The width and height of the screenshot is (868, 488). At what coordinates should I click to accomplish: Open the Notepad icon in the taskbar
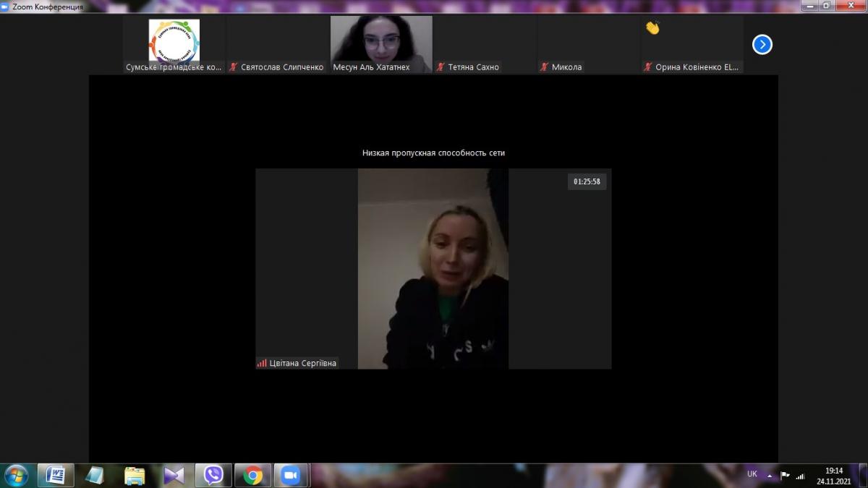(x=95, y=475)
